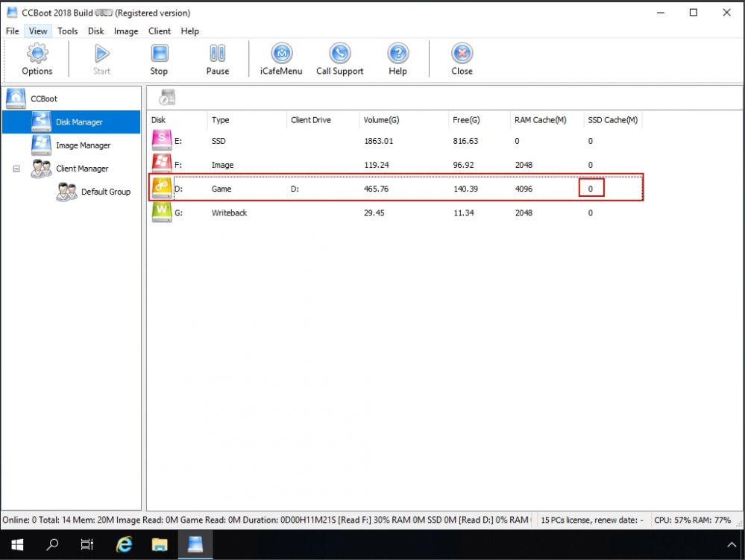745x560 pixels.
Task: Click the Online status bar summary text
Action: tap(265, 520)
